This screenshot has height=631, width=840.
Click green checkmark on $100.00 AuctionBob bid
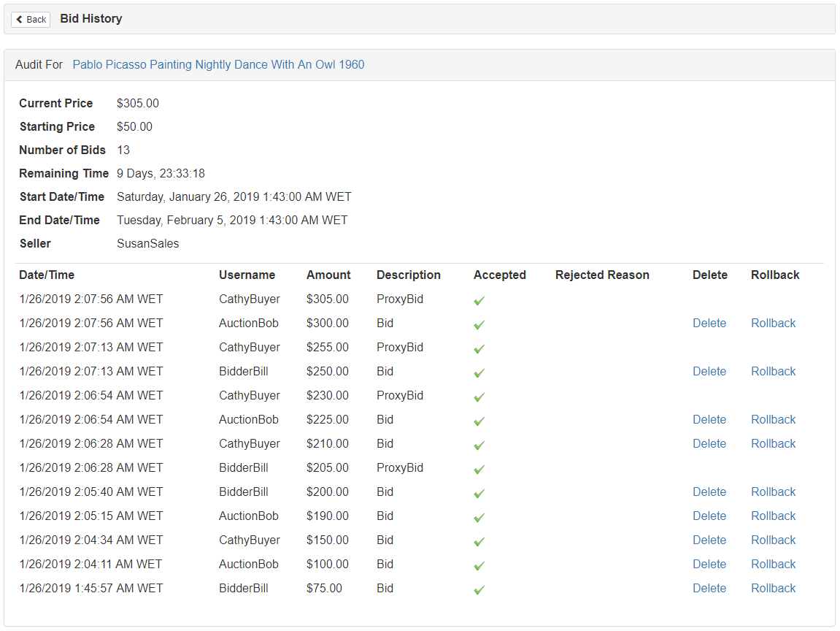(x=479, y=565)
